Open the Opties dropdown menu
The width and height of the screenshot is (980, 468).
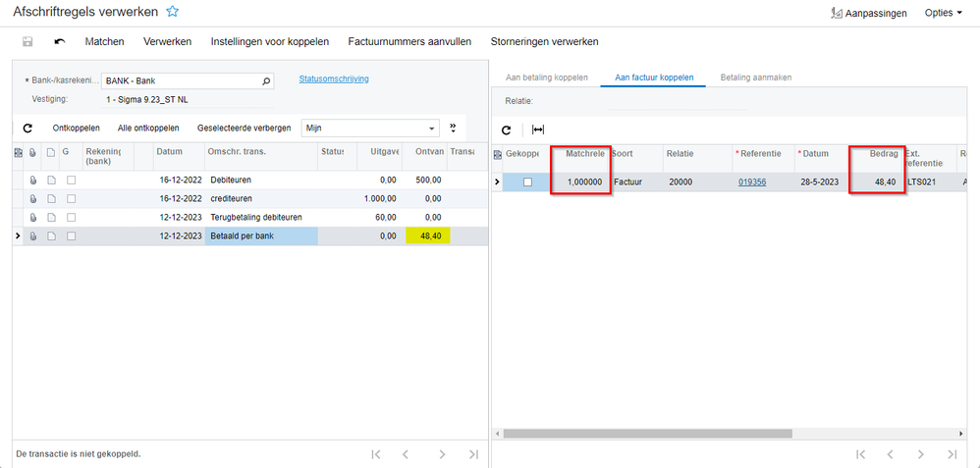(x=943, y=13)
